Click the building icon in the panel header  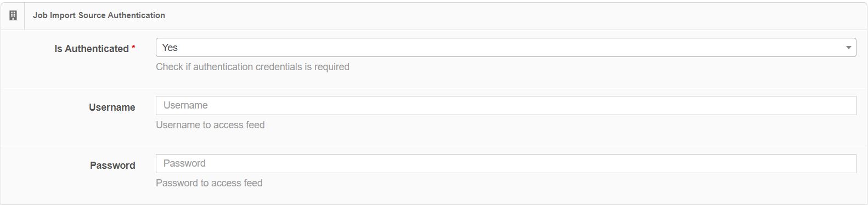pyautogui.click(x=13, y=15)
